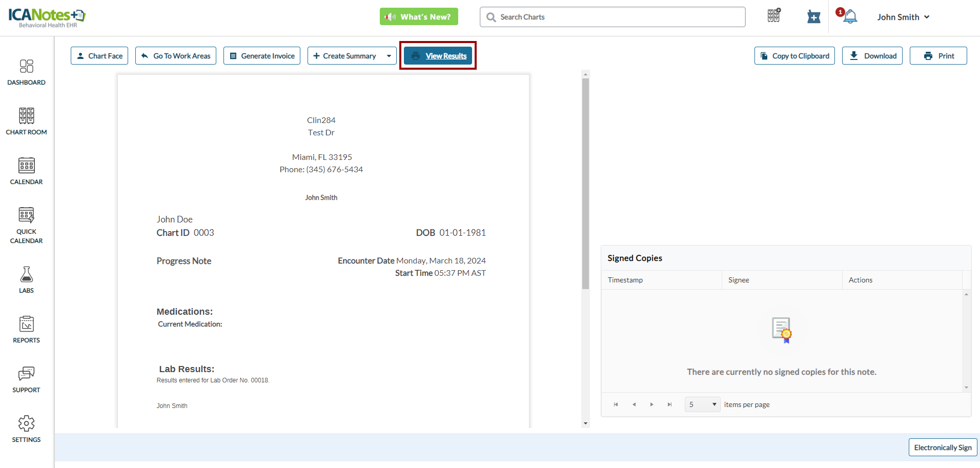Go to first page of Signed Copies
This screenshot has width=980, height=468.
[x=616, y=404]
